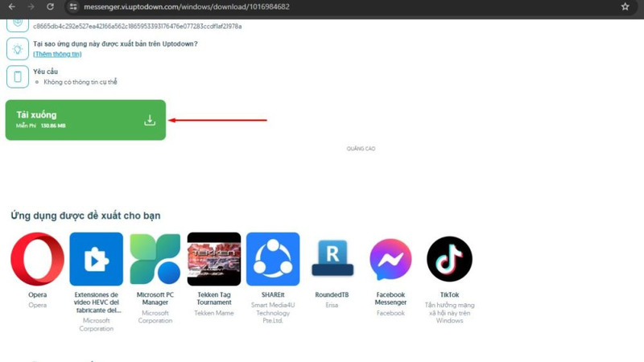Click the Opera app name label
This screenshot has width=644, height=362.
tap(37, 295)
